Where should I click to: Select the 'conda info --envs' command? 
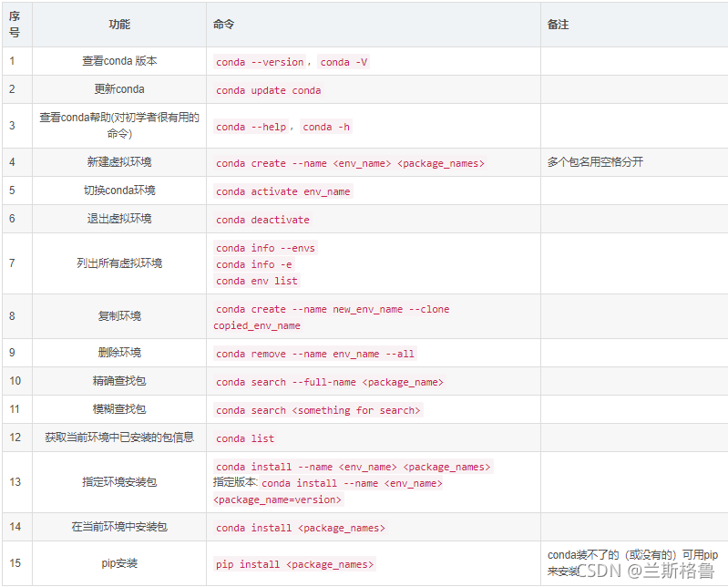click(265, 248)
